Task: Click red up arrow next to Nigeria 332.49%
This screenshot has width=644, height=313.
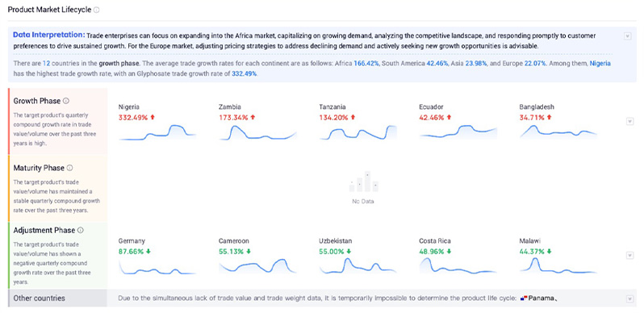Action: (x=153, y=117)
